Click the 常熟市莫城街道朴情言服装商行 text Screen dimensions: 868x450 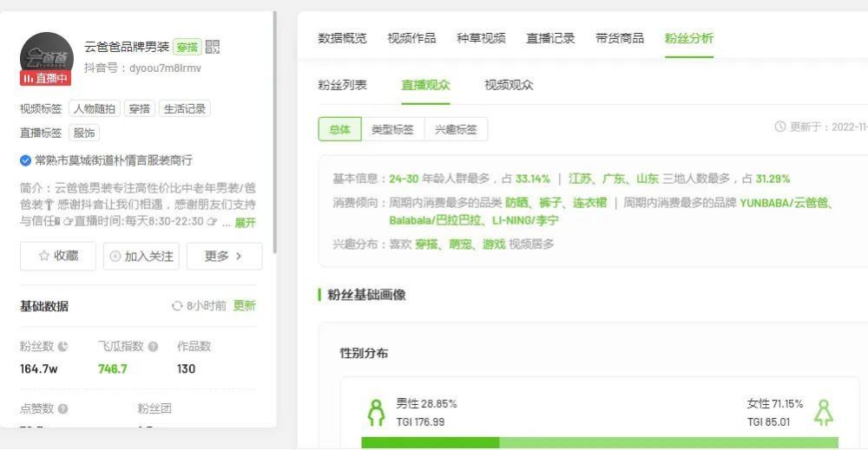(114, 161)
